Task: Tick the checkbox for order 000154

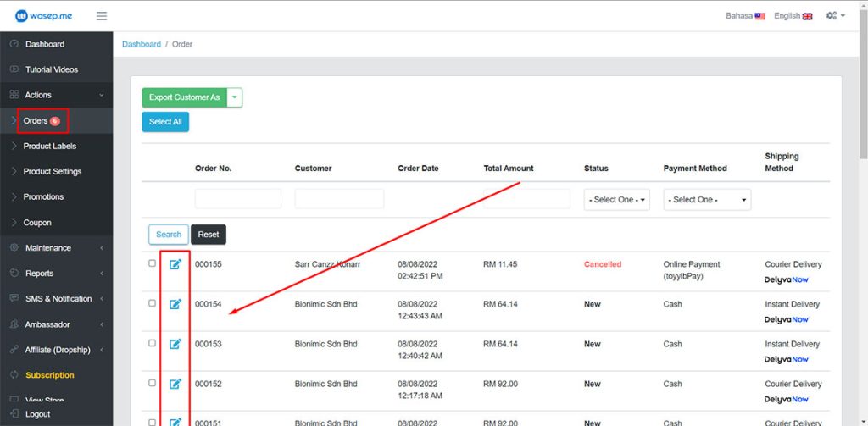Action: [x=153, y=303]
